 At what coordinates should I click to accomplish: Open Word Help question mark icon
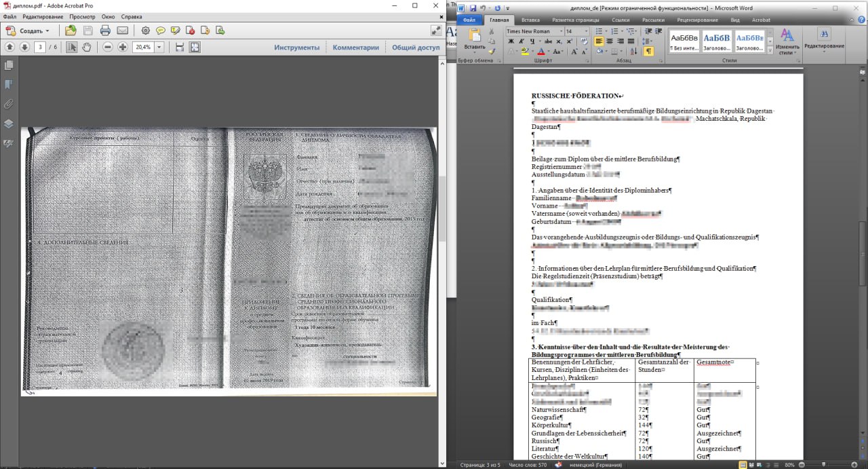tap(861, 20)
